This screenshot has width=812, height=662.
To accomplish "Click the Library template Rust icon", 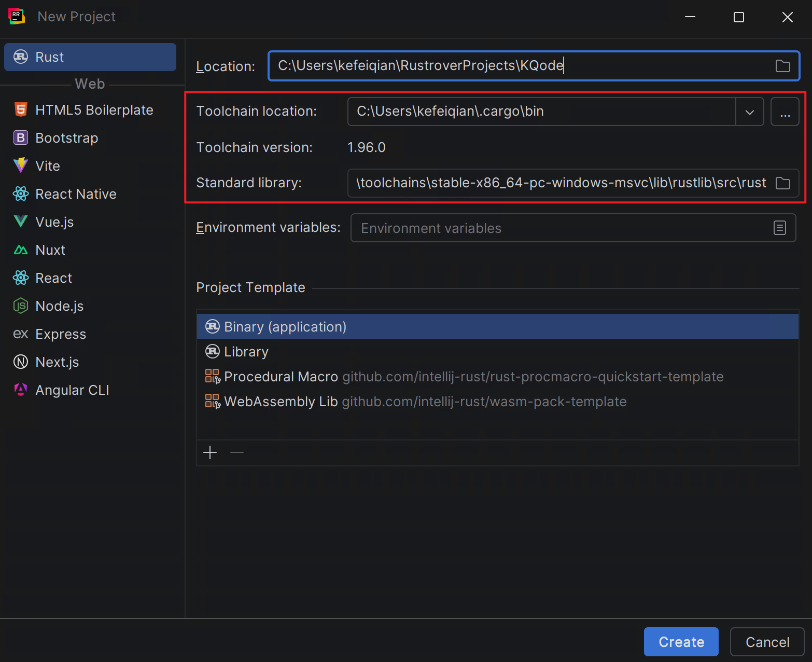I will click(213, 351).
